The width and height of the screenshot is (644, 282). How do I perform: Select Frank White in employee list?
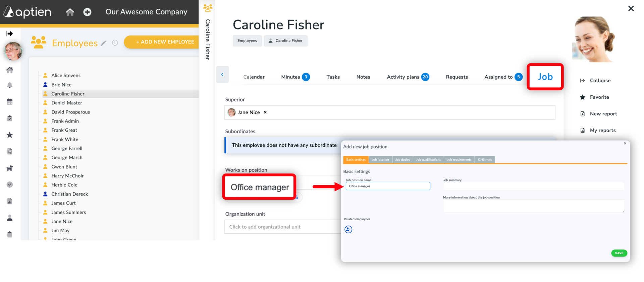click(x=65, y=139)
